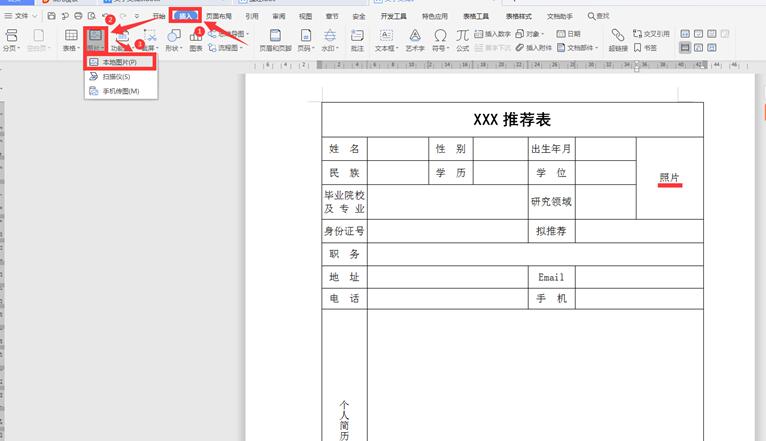
Task: Select 手机传图(M) from the picture menu
Action: (x=120, y=91)
